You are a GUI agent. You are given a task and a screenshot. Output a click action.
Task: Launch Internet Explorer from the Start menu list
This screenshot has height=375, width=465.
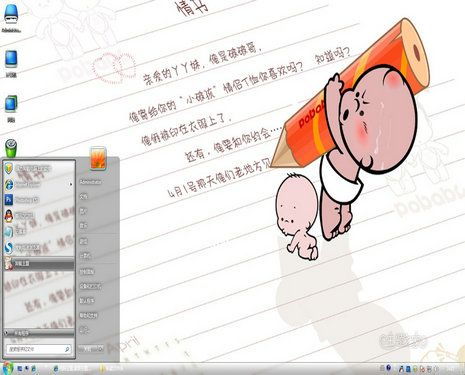(x=39, y=184)
